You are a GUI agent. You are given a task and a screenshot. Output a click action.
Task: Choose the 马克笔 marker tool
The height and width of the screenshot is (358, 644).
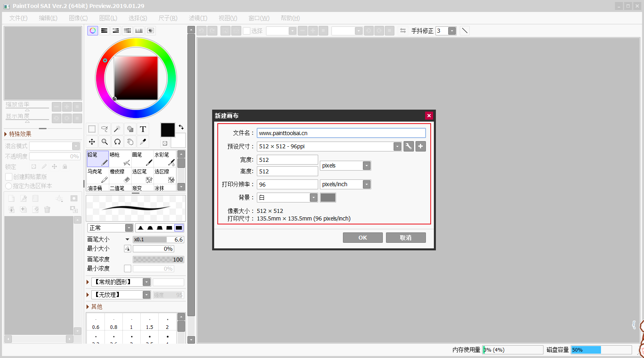98,175
